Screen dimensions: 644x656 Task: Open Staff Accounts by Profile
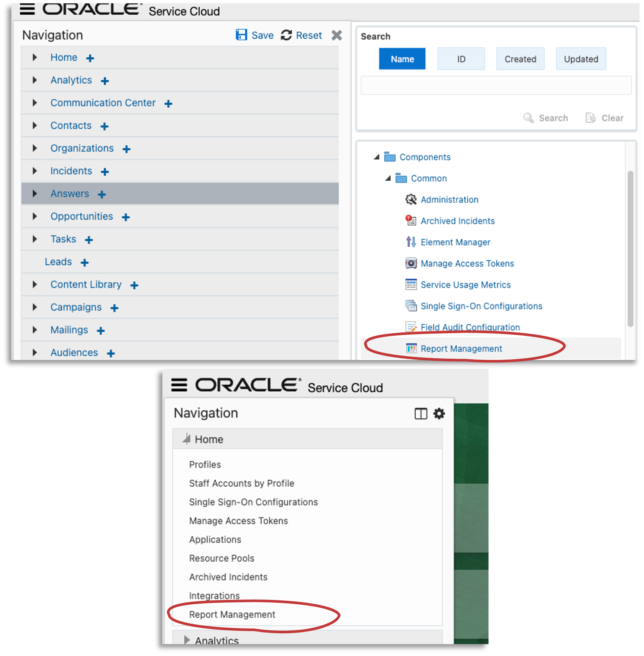pyautogui.click(x=242, y=483)
